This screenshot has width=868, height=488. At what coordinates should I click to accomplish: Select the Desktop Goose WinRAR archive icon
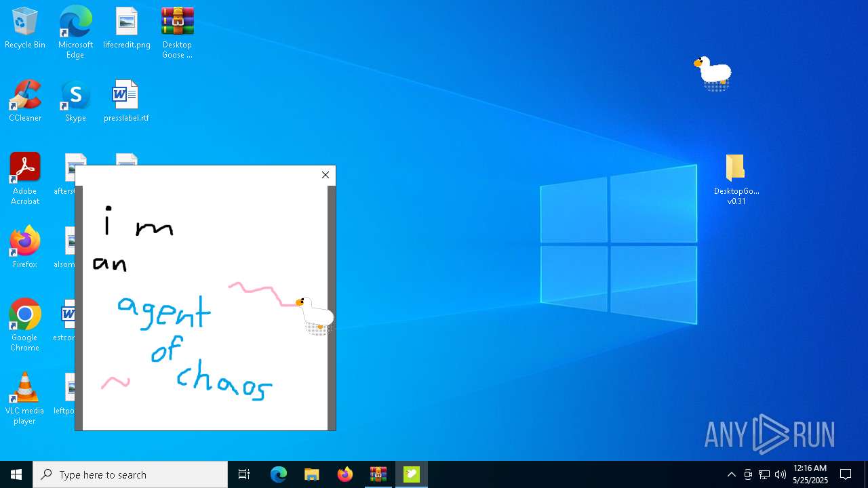click(177, 33)
